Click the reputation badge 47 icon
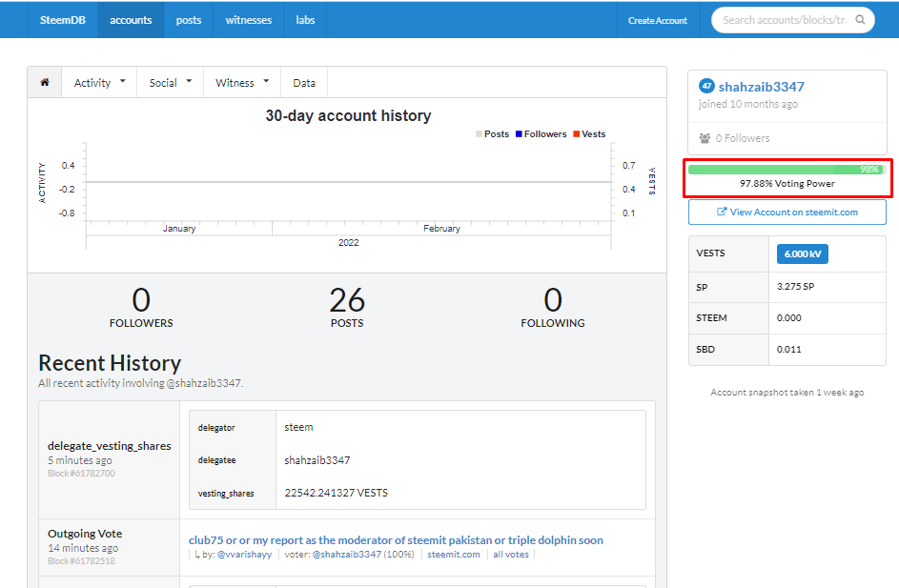Viewport: 899px width, 588px height. point(706,87)
